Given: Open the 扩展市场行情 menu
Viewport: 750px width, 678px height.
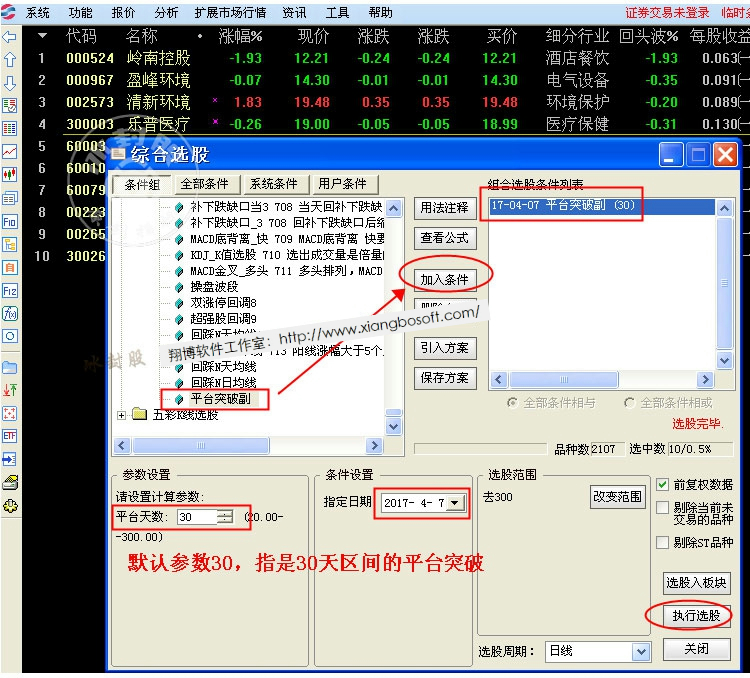Looking at the screenshot, I should (x=230, y=12).
